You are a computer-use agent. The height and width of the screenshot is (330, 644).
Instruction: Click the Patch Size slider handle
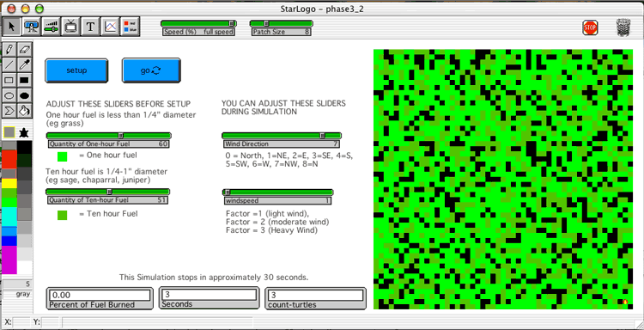pos(266,23)
